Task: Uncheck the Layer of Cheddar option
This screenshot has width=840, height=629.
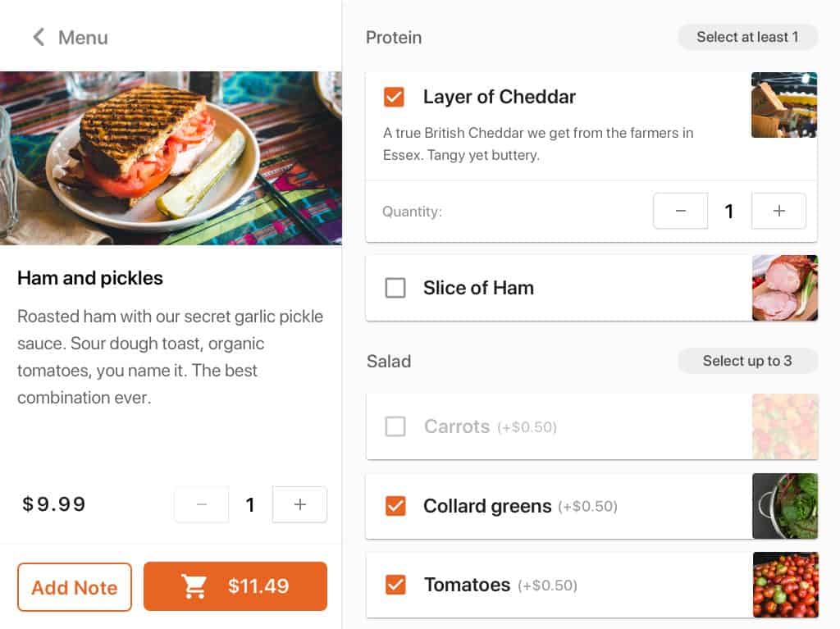Action: 395,97
